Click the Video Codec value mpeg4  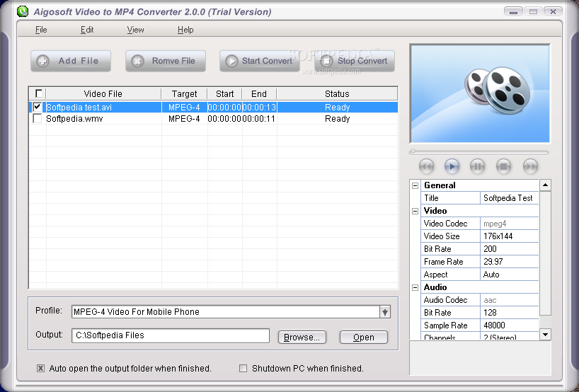[509, 224]
